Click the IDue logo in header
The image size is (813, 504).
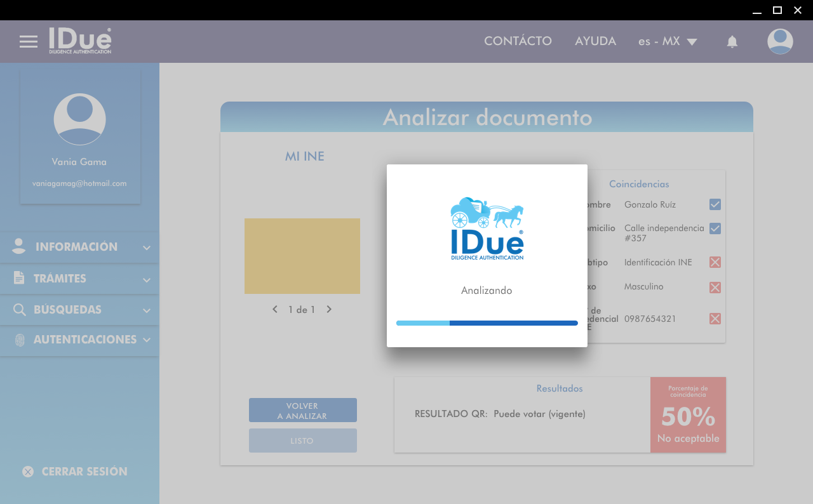point(80,41)
